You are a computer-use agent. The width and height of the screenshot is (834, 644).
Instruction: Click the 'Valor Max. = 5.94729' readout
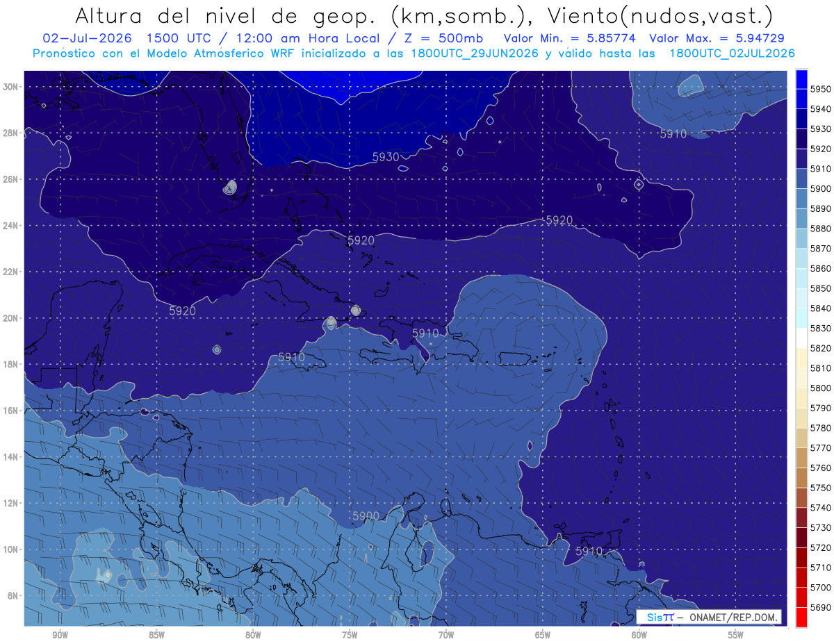[717, 38]
